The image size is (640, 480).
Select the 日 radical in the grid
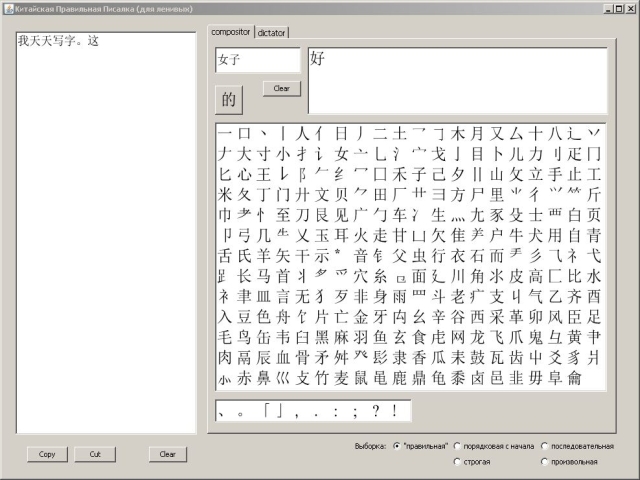[341, 133]
